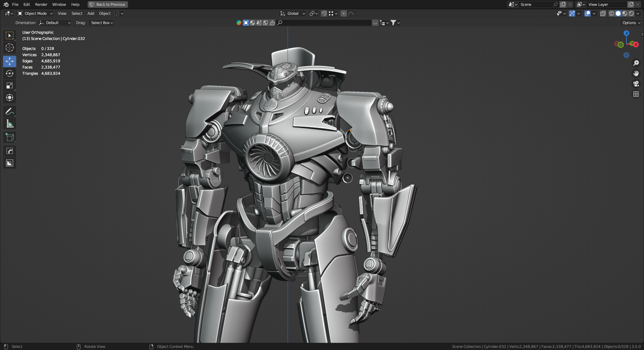Open Drag Select Box dropdown

click(x=102, y=23)
